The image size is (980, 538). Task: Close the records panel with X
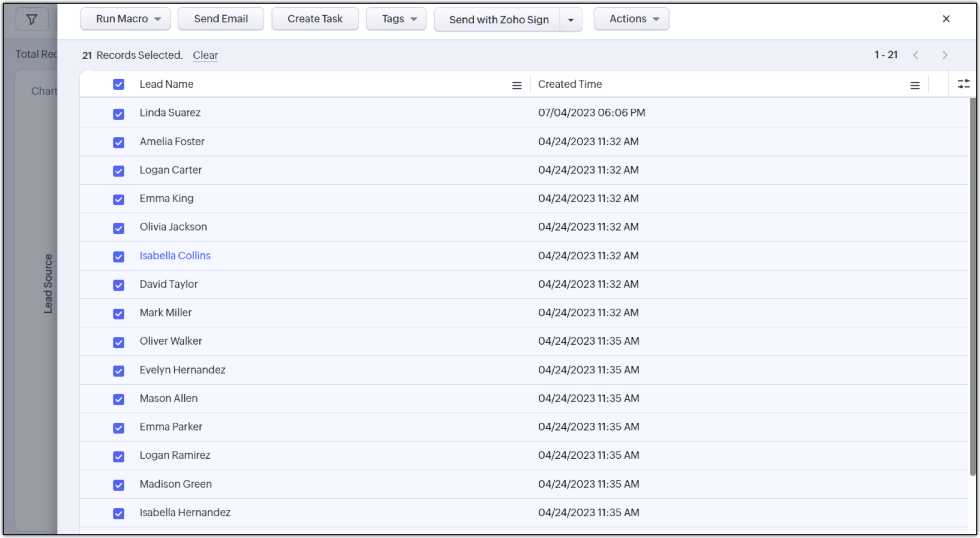[x=946, y=19]
